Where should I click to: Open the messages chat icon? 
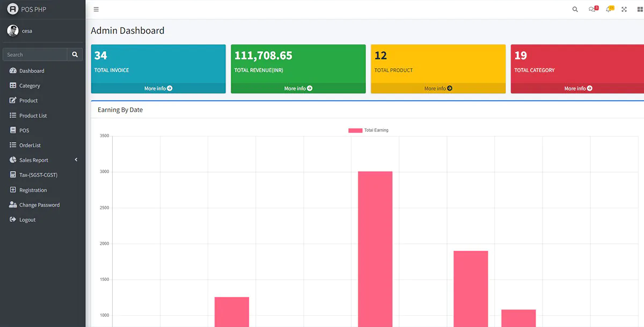591,10
